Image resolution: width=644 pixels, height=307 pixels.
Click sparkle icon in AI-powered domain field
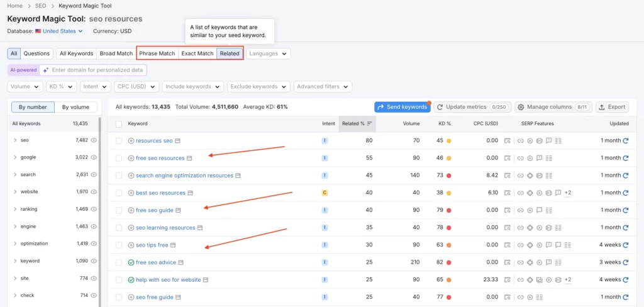pos(46,70)
